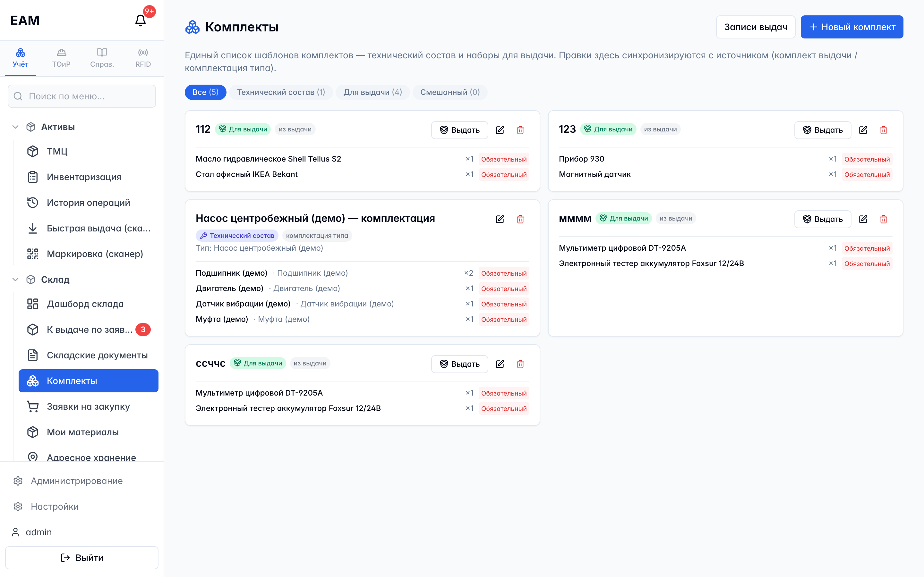Click edit icon for kit 112

(x=500, y=130)
